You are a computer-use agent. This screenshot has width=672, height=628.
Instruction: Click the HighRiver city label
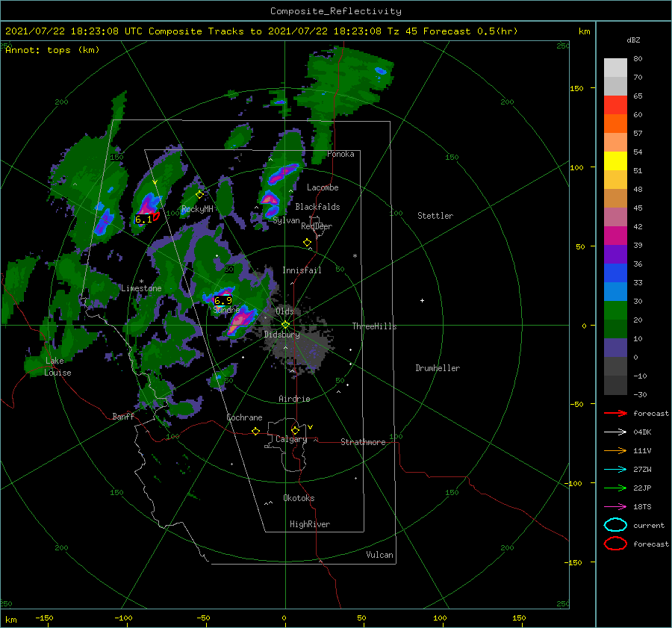coord(310,524)
